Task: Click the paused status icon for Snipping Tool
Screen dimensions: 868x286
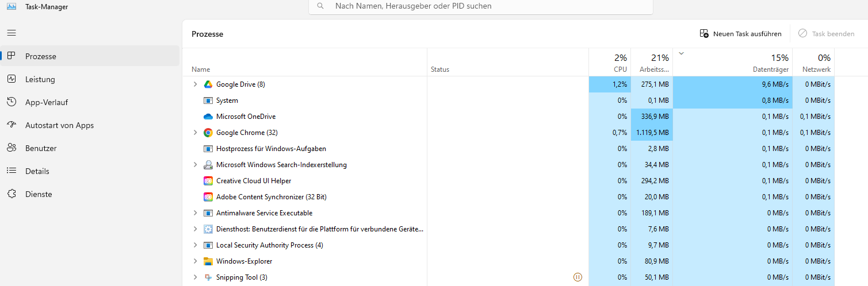Action: click(578, 277)
